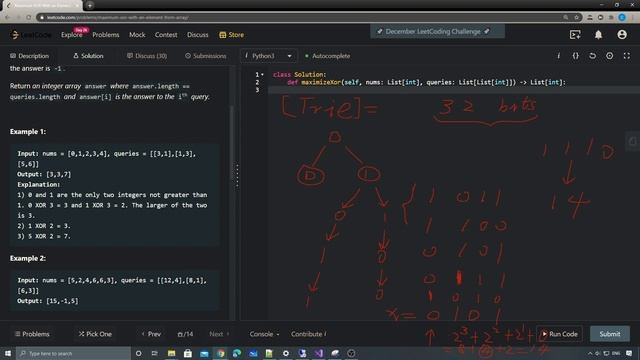The image size is (640, 360).
Task: Open the Submissions tab
Action: (x=206, y=56)
